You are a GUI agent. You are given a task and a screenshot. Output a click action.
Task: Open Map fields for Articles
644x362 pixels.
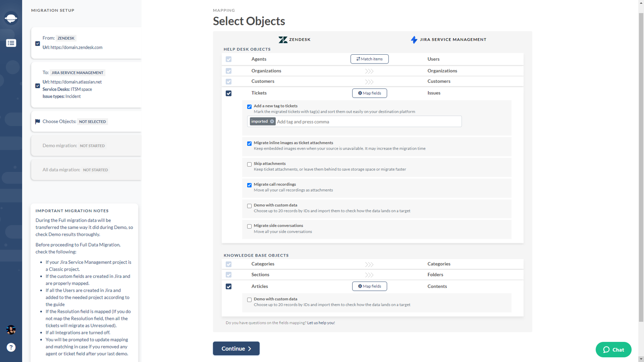(x=369, y=286)
